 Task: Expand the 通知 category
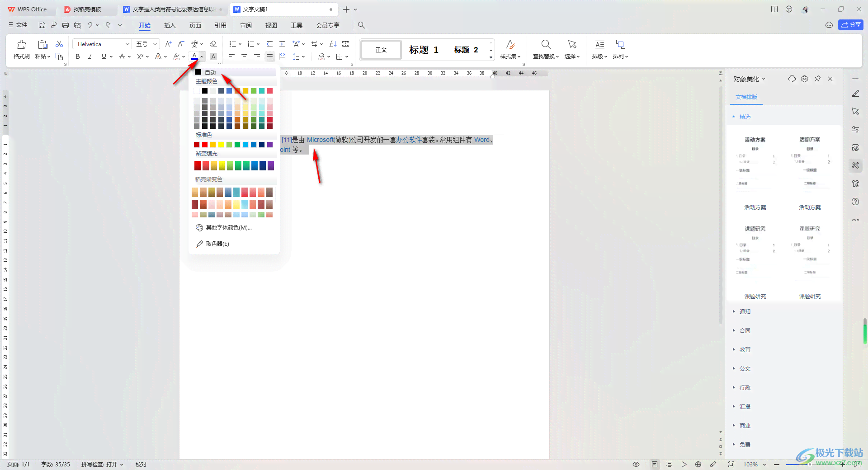[x=734, y=311]
